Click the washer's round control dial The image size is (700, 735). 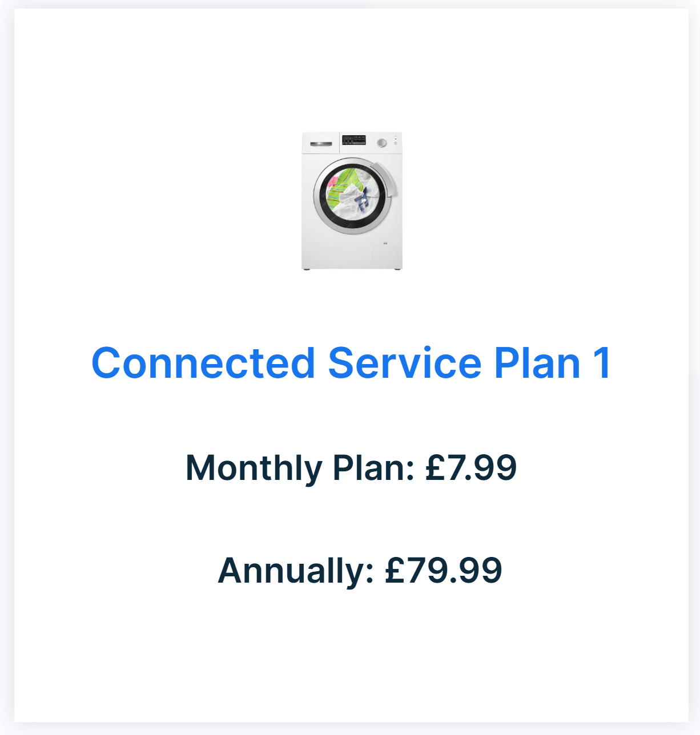click(x=382, y=143)
